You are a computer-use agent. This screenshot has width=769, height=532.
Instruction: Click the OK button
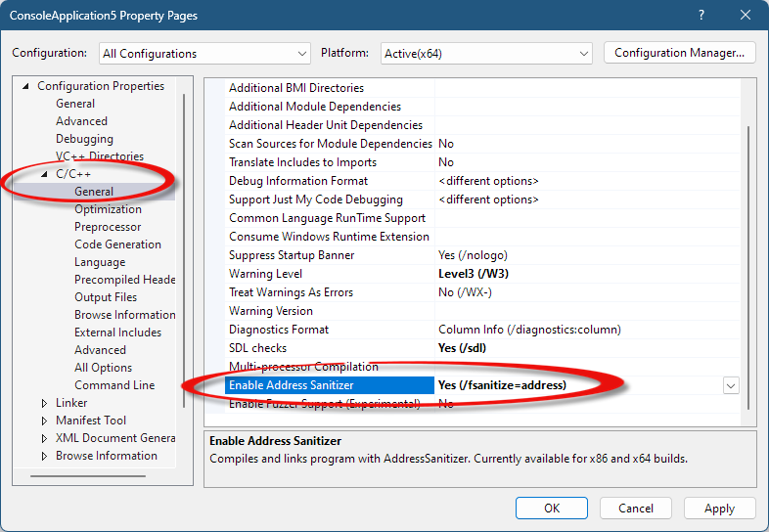[x=552, y=508]
